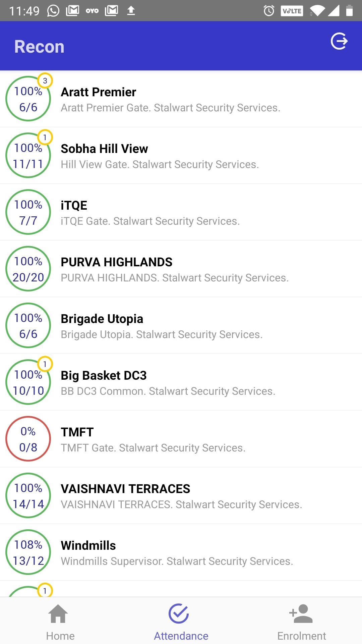The width and height of the screenshot is (362, 644).
Task: Select the iTQE list item
Action: point(181,212)
